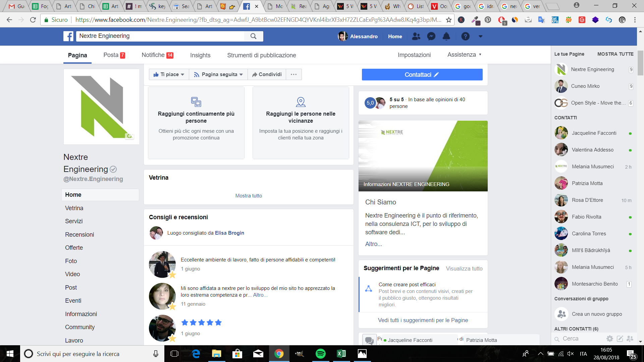
Task: Open Impostazioni page settings
Action: pos(414,55)
